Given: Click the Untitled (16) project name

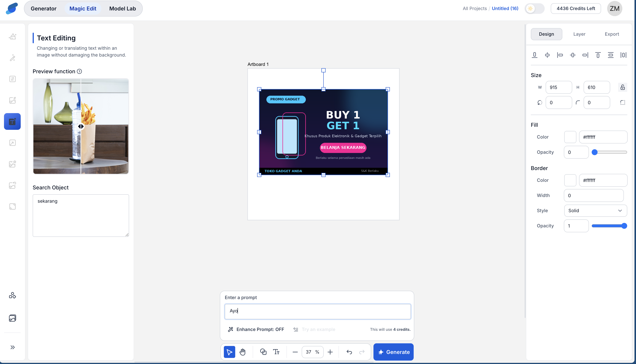Looking at the screenshot, I should point(505,9).
